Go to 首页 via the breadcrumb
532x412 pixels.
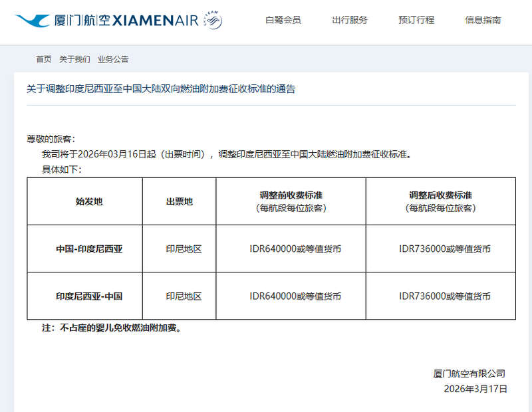pos(43,59)
